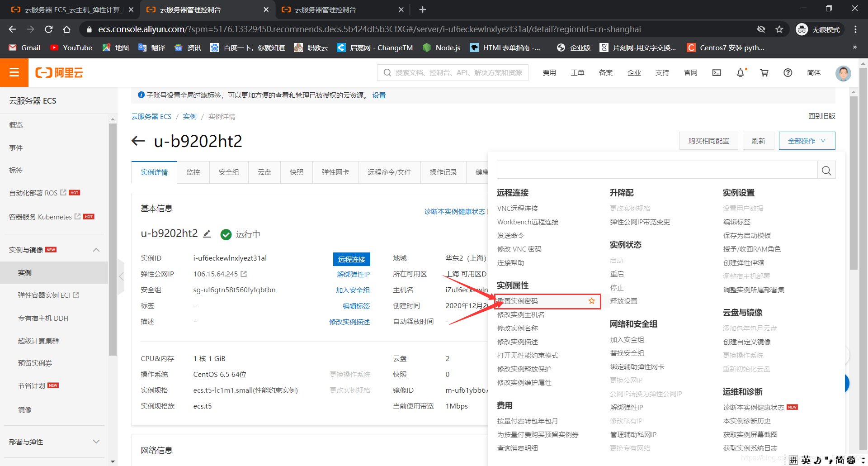
Task: Select VNC远程连接 menu entry
Action: (x=517, y=208)
